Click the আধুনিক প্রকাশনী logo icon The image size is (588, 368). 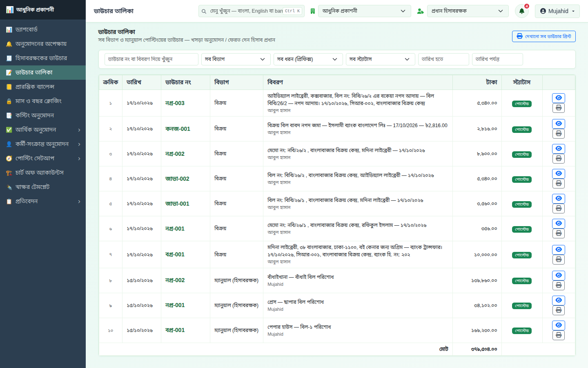(x=10, y=10)
